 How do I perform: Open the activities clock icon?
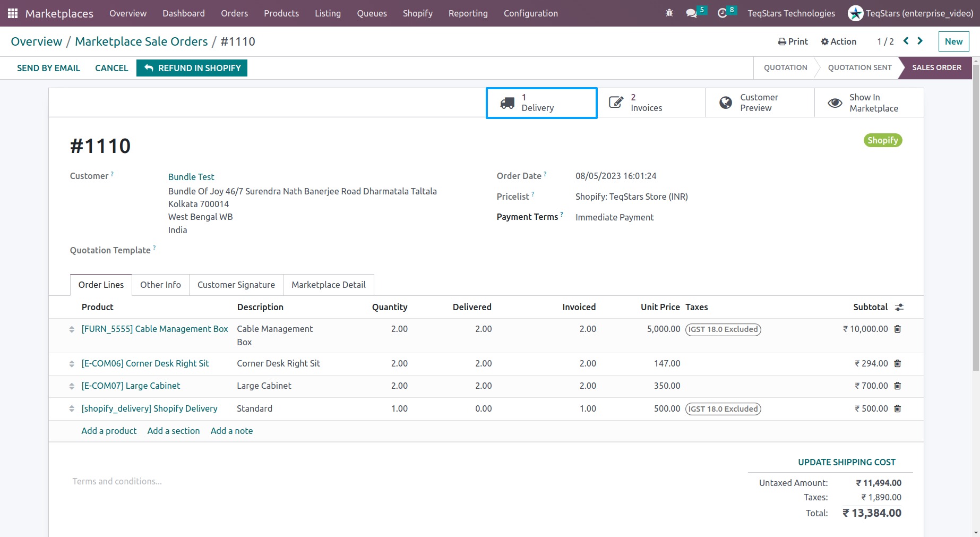point(722,13)
